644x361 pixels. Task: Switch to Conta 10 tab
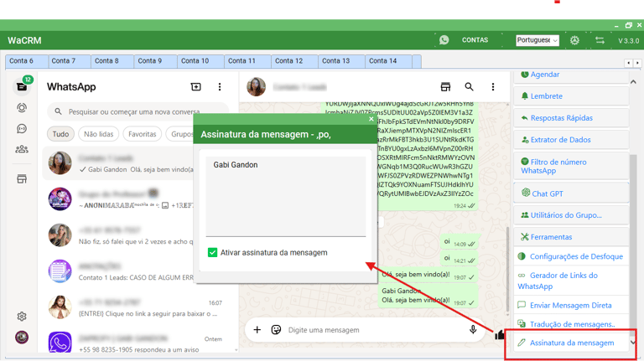200,61
